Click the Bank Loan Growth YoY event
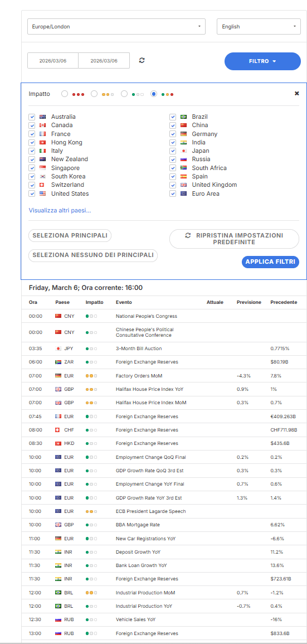The height and width of the screenshot is (644, 307). [141, 565]
